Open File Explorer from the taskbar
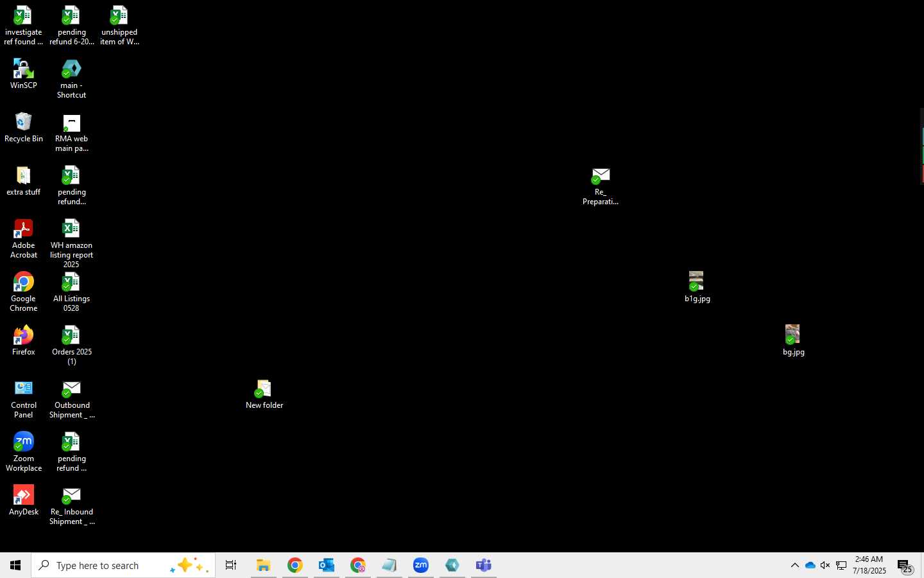Image resolution: width=924 pixels, height=578 pixels. (263, 565)
